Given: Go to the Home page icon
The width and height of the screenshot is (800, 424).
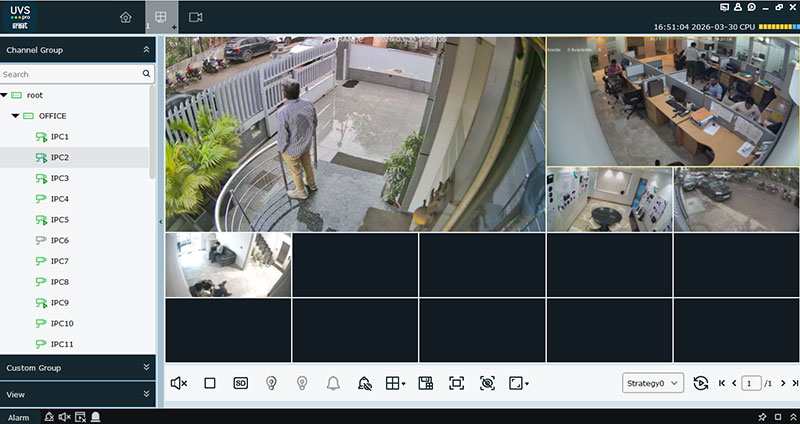Looking at the screenshot, I should coord(126,17).
